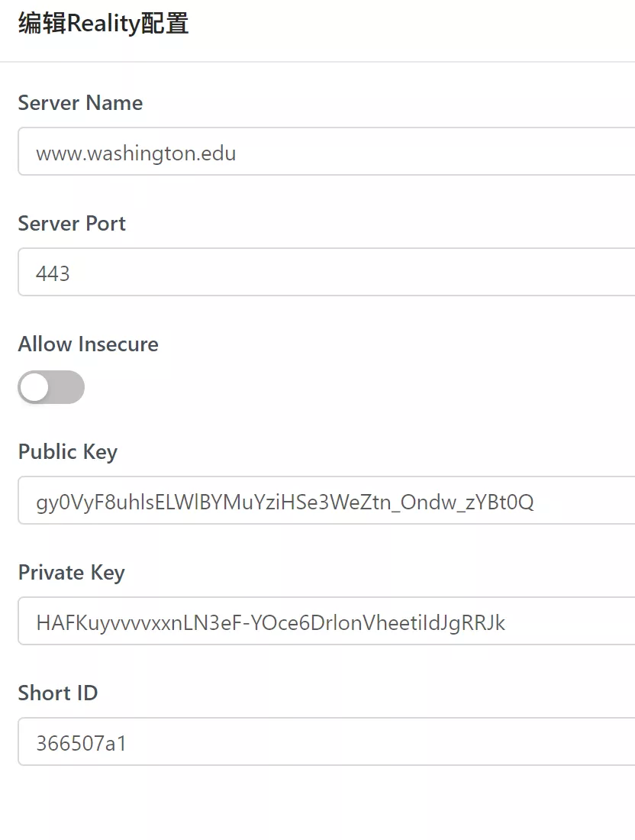The image size is (635, 840).
Task: Toggle the Allow Insecure switch
Action: tap(51, 387)
